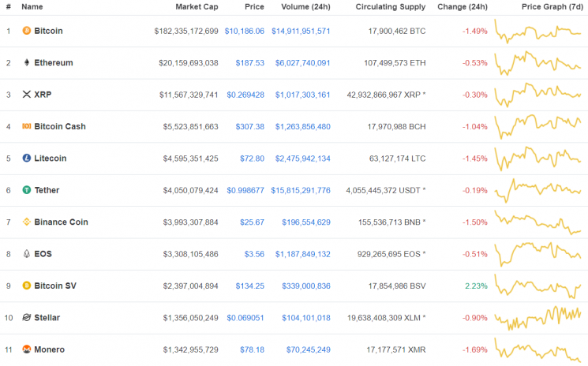Click the Litecoin logo icon
Image resolution: width=588 pixels, height=366 pixels.
(26, 158)
